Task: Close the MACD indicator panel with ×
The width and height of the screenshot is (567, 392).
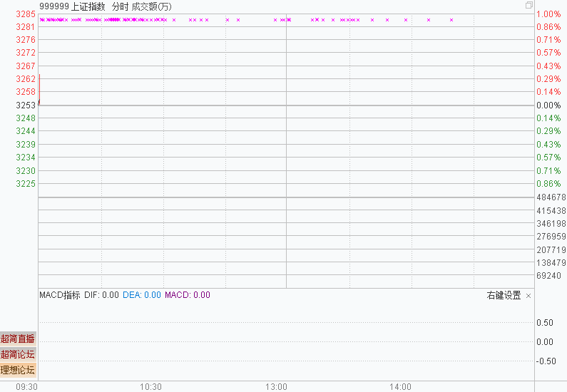Action: (x=528, y=296)
